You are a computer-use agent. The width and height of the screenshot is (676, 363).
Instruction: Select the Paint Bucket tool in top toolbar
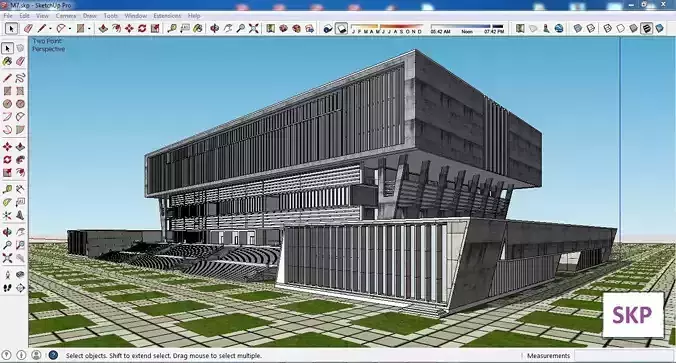(x=198, y=28)
